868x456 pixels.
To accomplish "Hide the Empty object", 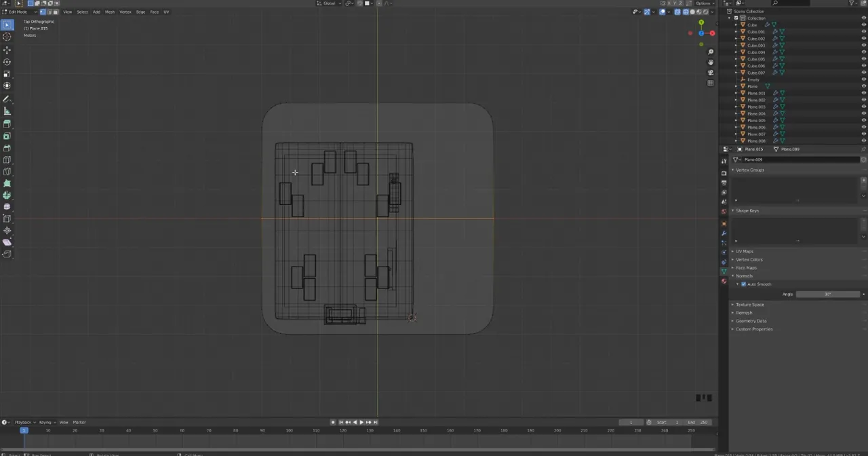I will click(863, 79).
